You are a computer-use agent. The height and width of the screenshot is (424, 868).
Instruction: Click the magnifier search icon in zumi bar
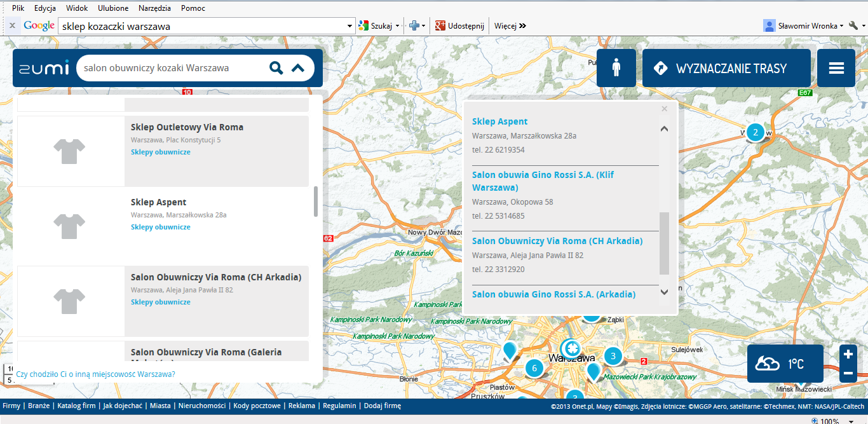pyautogui.click(x=276, y=68)
